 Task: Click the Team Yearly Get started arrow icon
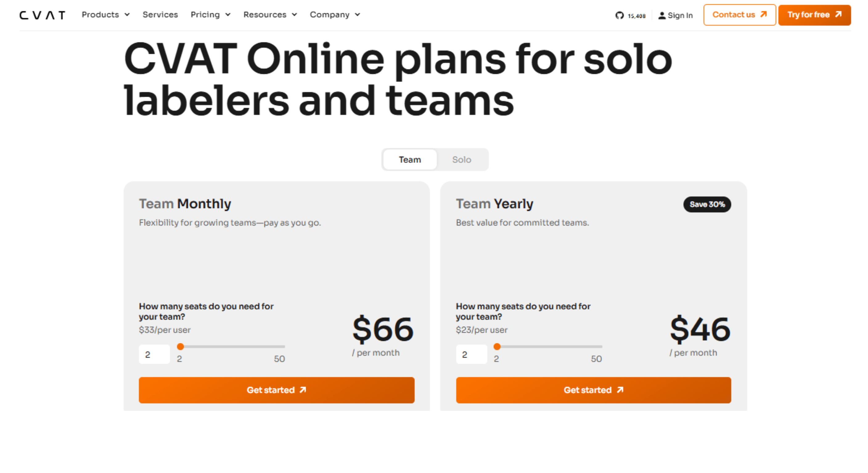click(x=620, y=390)
